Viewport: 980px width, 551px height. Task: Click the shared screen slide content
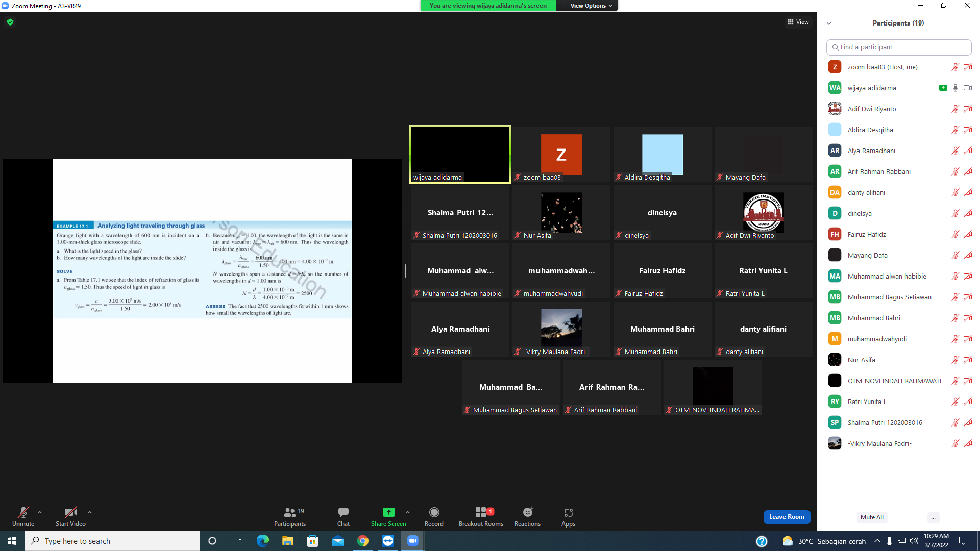[x=202, y=271]
